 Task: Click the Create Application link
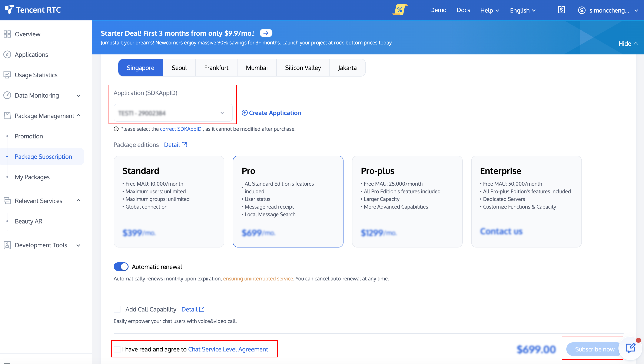click(272, 113)
